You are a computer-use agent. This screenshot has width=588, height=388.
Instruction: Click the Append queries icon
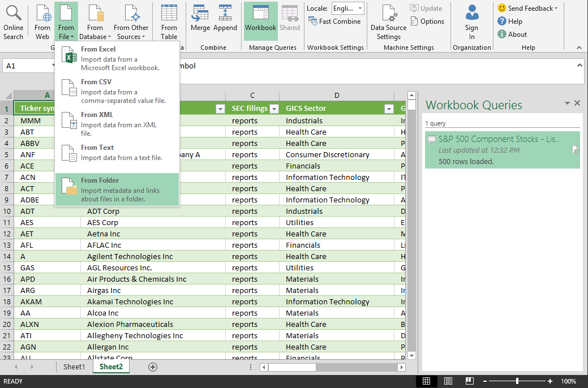(x=225, y=18)
